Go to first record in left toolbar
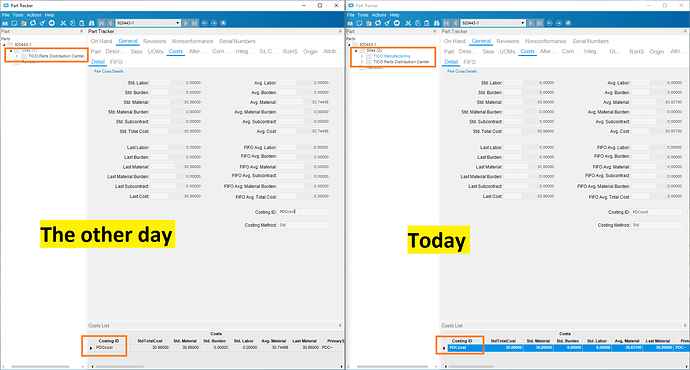This screenshot has width=690, height=370. [102, 23]
